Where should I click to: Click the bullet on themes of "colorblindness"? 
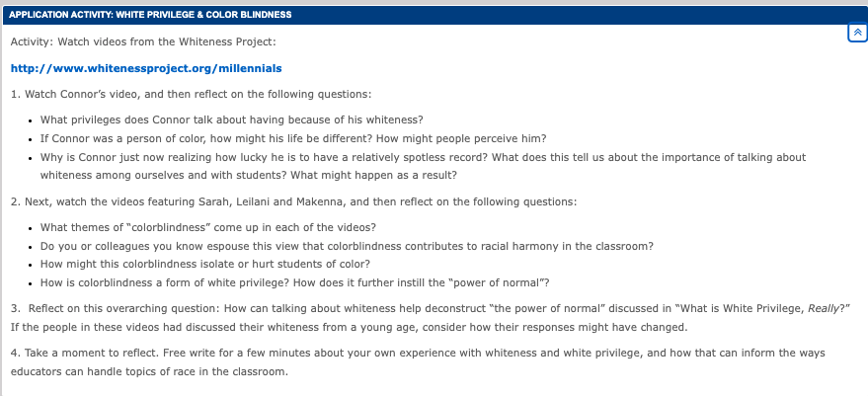[x=207, y=226]
